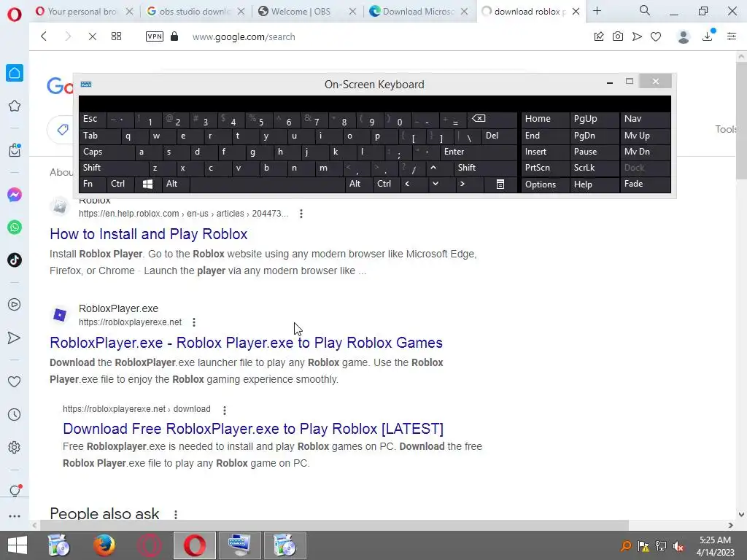Switch to the Welcome | OBS tab

coord(307,12)
